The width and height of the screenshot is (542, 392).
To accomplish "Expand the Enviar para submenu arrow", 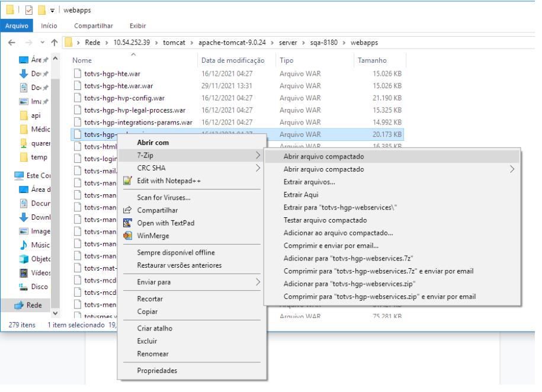I will coord(258,282).
